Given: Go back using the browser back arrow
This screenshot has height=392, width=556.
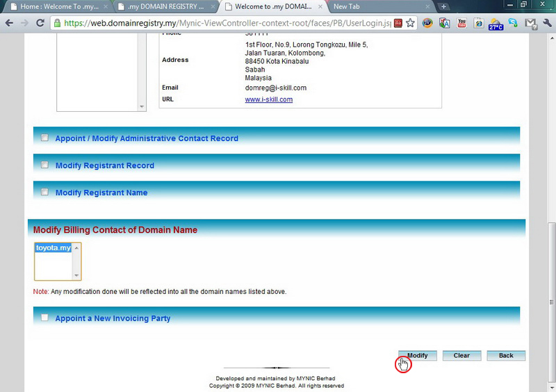Looking at the screenshot, I should [x=9, y=23].
